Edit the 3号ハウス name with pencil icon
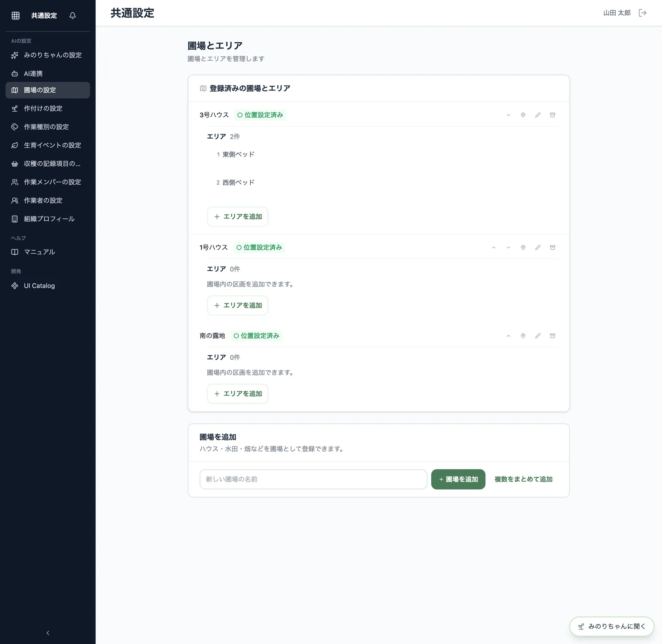 coord(538,115)
